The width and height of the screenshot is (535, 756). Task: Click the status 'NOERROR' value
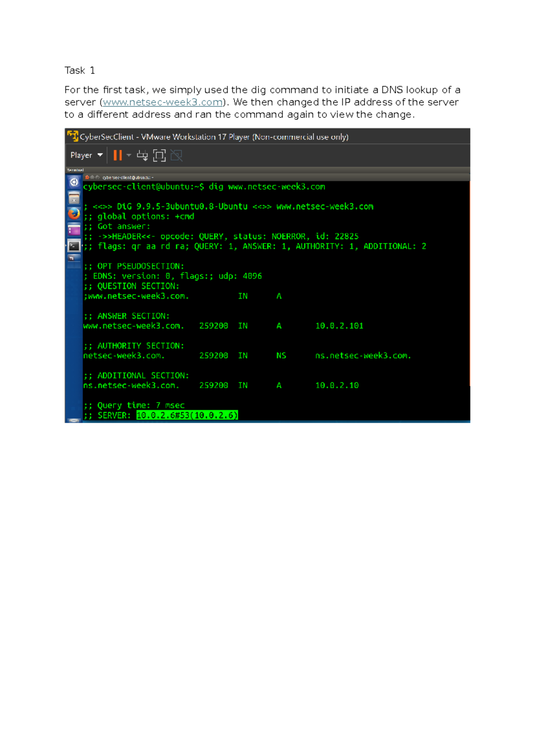(289, 237)
